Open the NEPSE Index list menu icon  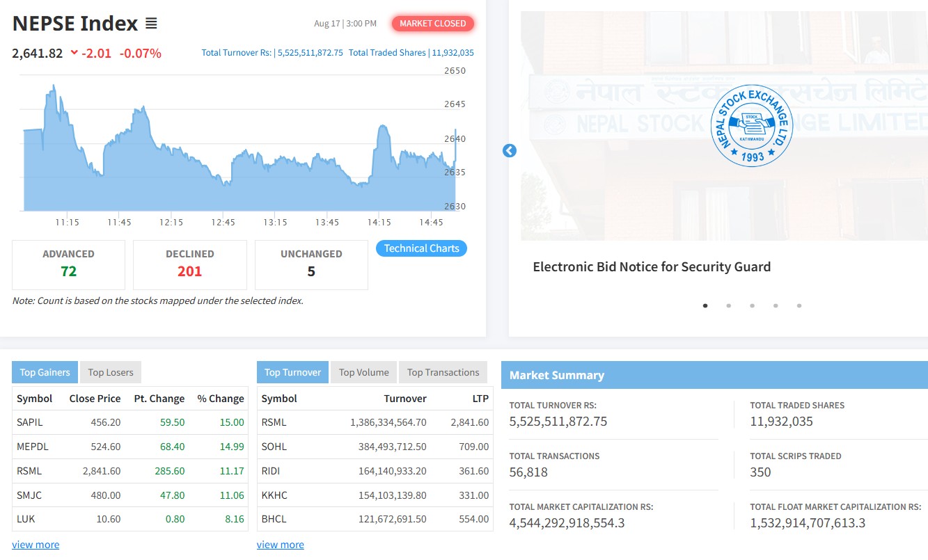click(x=151, y=24)
